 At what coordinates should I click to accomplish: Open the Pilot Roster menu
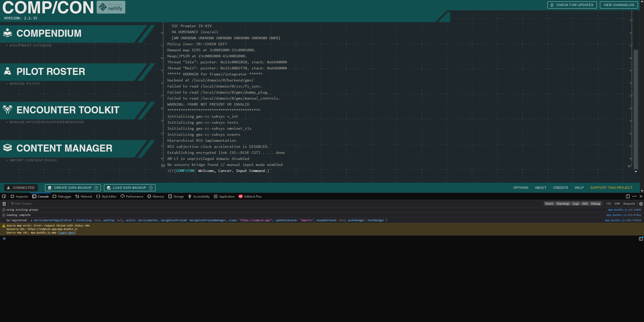click(x=50, y=72)
